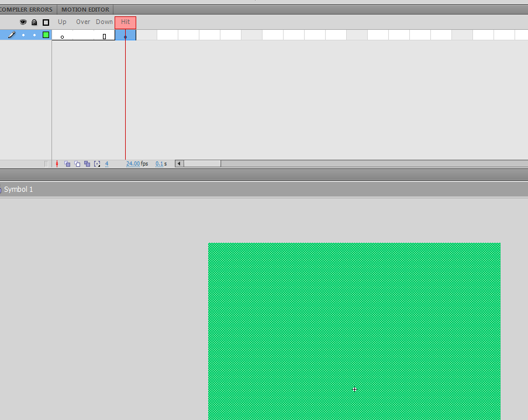Switch to the Motion Editor tab
528x420 pixels.
tap(85, 9)
